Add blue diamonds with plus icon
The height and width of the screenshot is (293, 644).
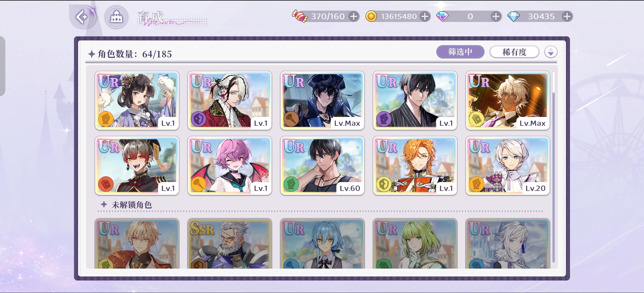(567, 17)
